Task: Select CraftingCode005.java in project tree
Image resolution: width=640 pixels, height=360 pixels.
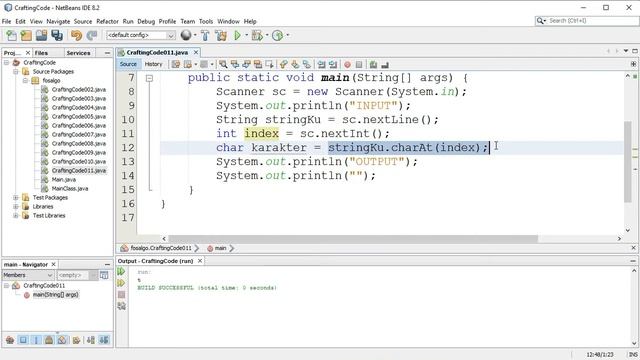Action: (78, 117)
